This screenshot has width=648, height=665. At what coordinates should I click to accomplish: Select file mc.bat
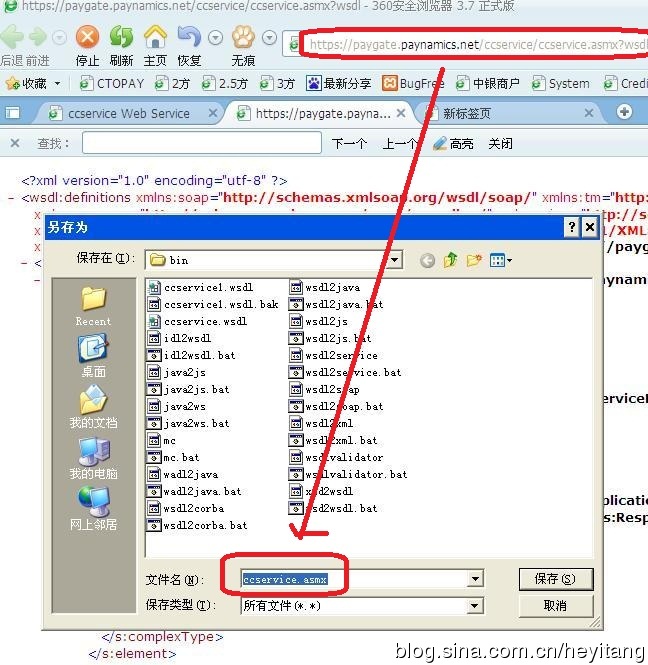[173, 457]
